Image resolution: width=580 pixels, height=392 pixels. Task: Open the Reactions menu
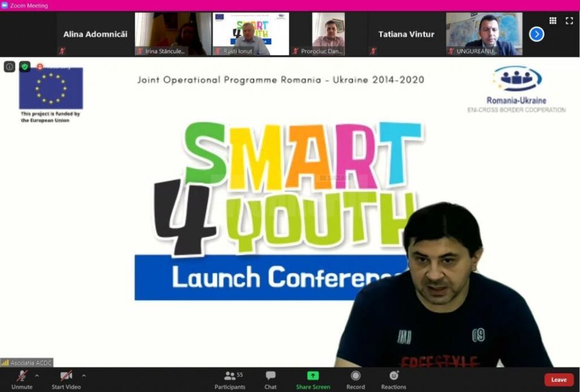click(393, 380)
